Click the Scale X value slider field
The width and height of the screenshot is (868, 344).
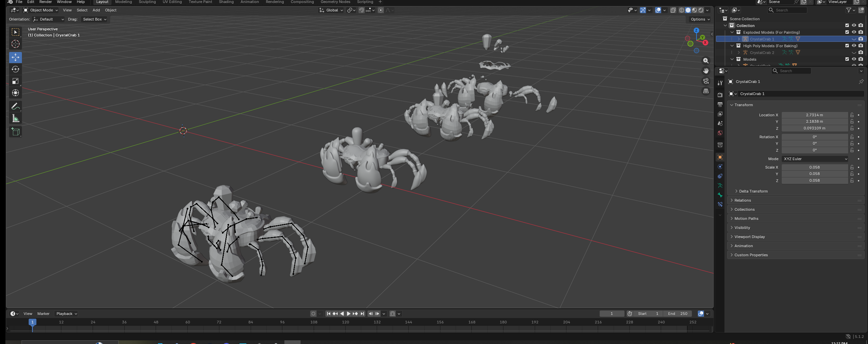(815, 167)
